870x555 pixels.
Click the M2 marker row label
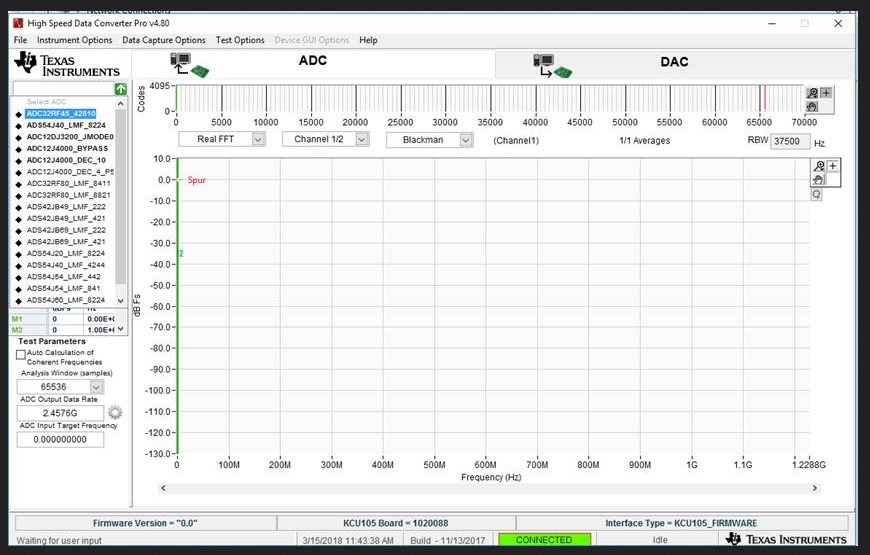pyautogui.click(x=17, y=330)
